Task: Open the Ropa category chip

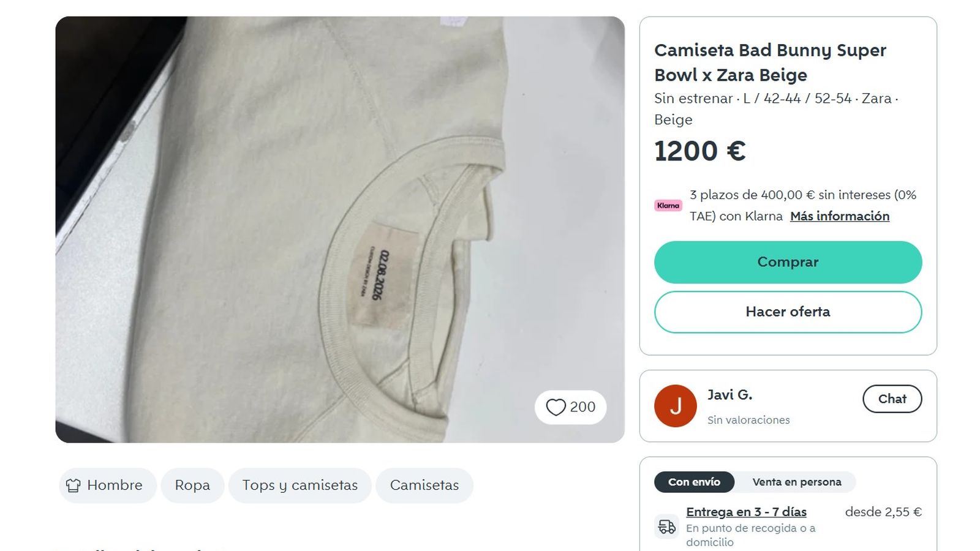Action: pos(192,485)
